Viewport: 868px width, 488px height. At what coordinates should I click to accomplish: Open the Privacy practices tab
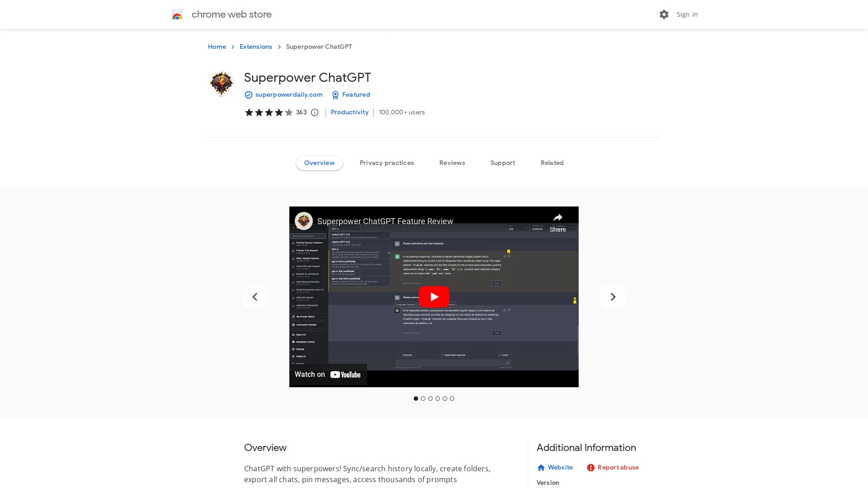[387, 163]
